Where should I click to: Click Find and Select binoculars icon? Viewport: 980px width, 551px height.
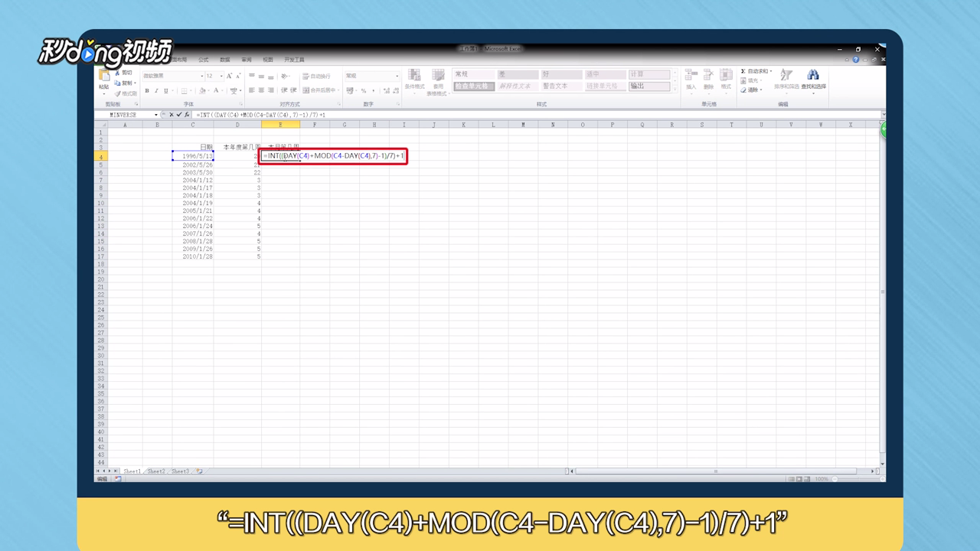click(x=813, y=75)
